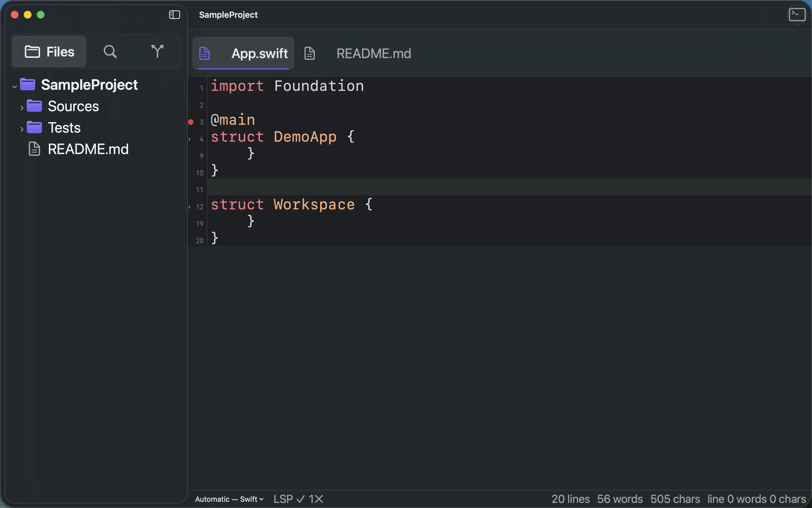Click the SampleProject window title
The width and height of the screenshot is (812, 508).
228,15
